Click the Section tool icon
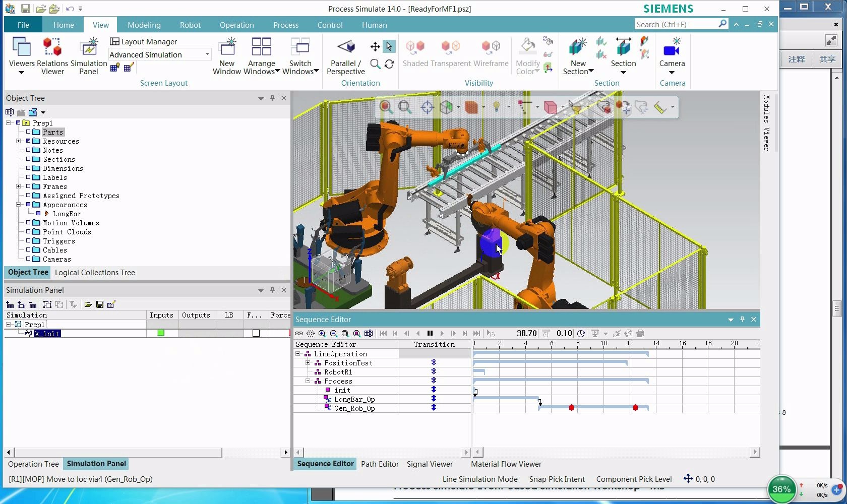 coord(624,47)
